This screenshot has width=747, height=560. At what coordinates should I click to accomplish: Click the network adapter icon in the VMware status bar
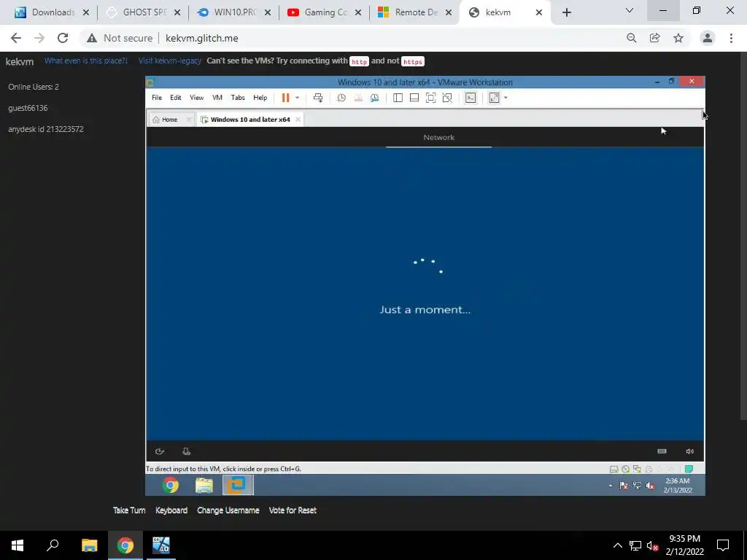click(637, 470)
